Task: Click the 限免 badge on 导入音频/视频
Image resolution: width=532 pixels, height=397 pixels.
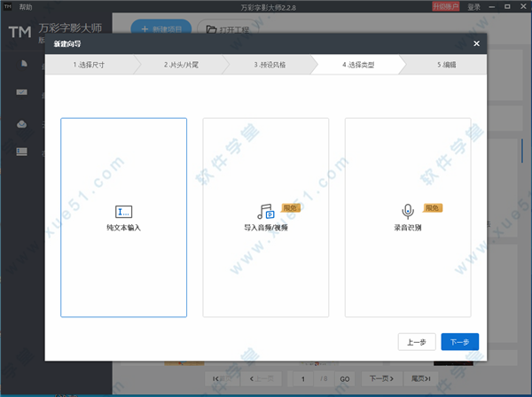Action: coord(291,207)
